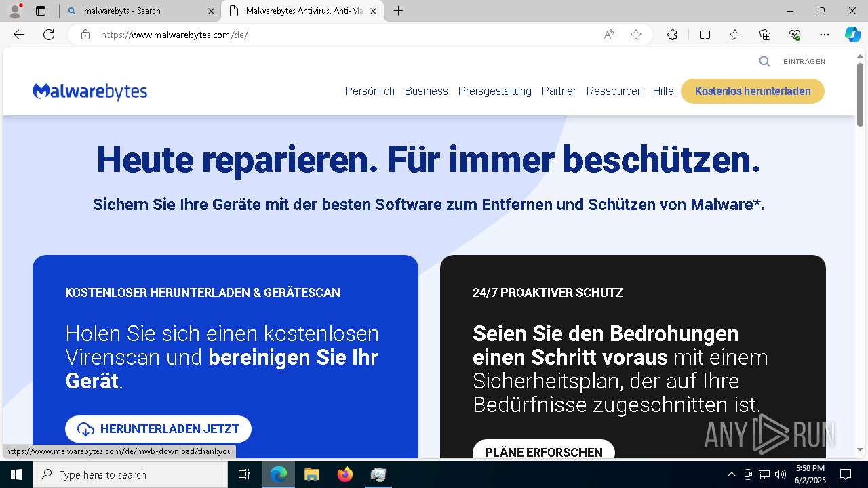View site information lock icon

85,35
